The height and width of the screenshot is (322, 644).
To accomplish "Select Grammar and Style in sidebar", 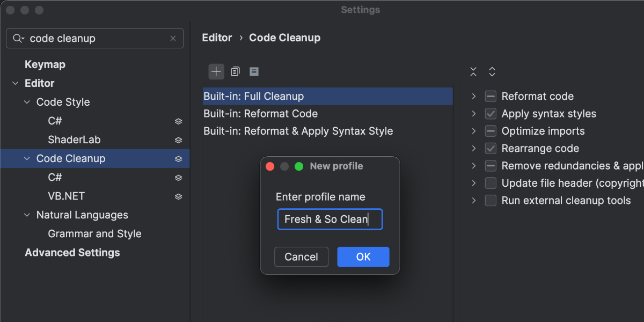I will point(94,234).
